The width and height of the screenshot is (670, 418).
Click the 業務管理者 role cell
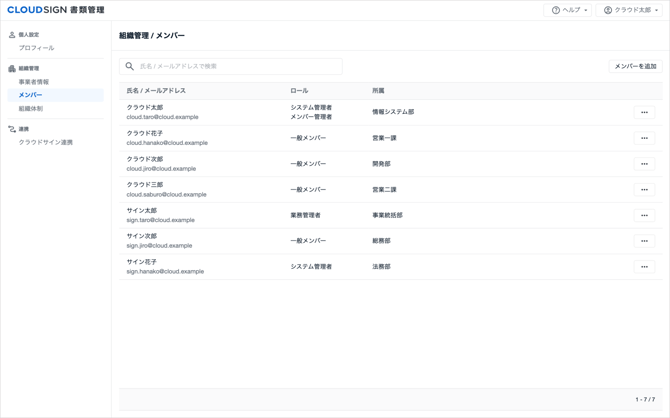(x=305, y=215)
